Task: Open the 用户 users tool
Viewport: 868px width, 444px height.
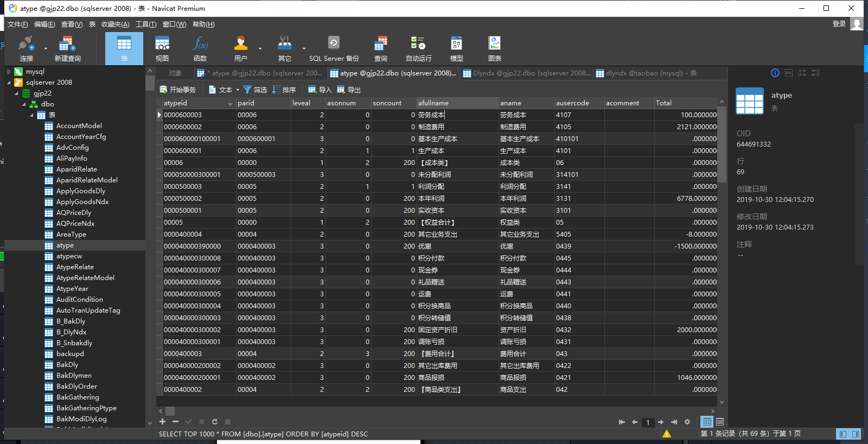Action: 241,48
